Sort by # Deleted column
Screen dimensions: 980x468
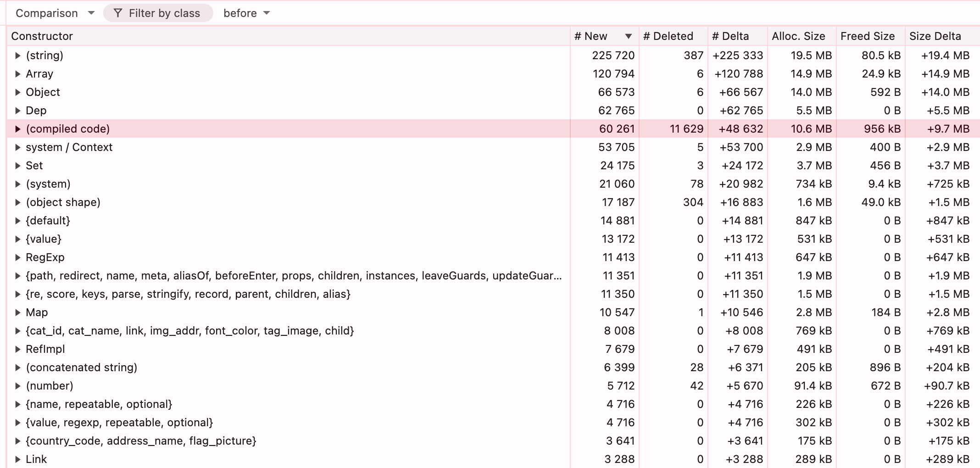pyautogui.click(x=668, y=36)
